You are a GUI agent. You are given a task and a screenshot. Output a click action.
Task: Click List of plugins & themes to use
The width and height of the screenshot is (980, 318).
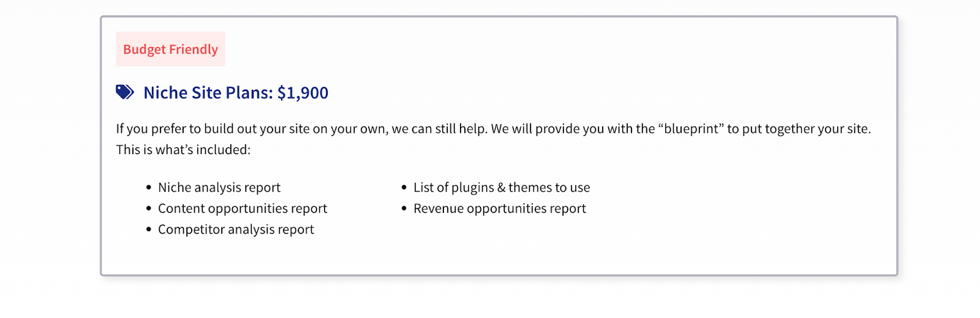(x=502, y=188)
